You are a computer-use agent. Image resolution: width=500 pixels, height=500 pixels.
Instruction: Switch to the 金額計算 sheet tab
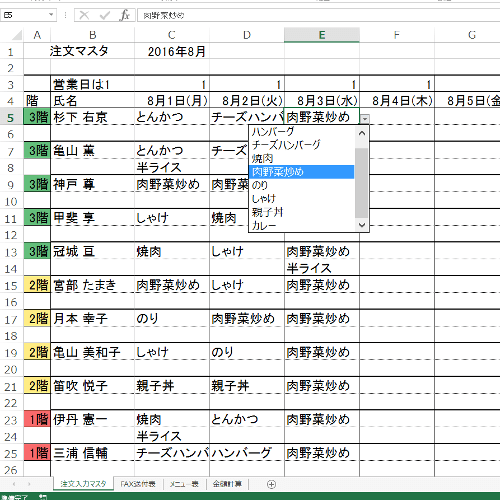(227, 484)
